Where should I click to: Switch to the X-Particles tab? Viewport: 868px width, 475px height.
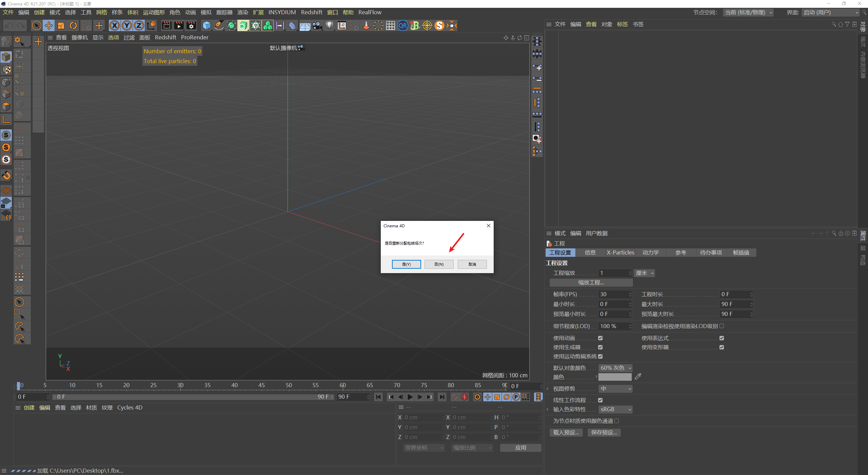[620, 252]
